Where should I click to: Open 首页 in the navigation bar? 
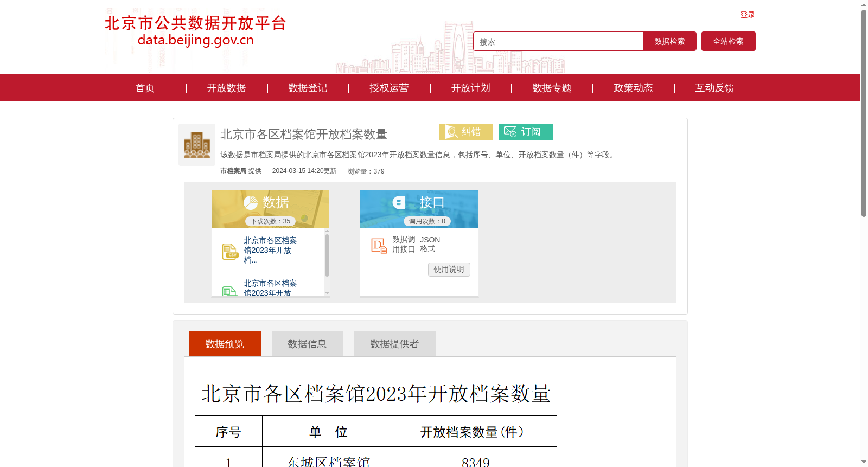[x=145, y=88]
